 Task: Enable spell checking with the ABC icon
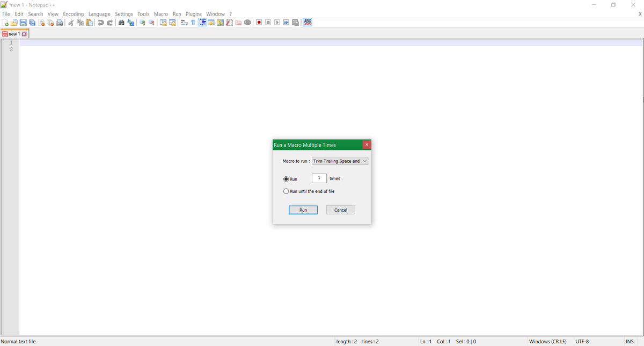click(x=307, y=22)
